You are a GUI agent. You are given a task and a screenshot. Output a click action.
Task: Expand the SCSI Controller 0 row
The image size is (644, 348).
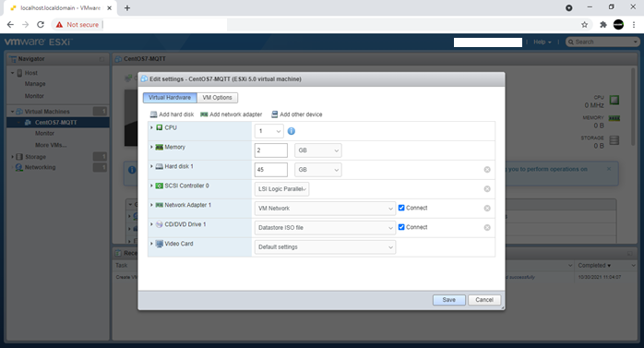[x=151, y=186]
